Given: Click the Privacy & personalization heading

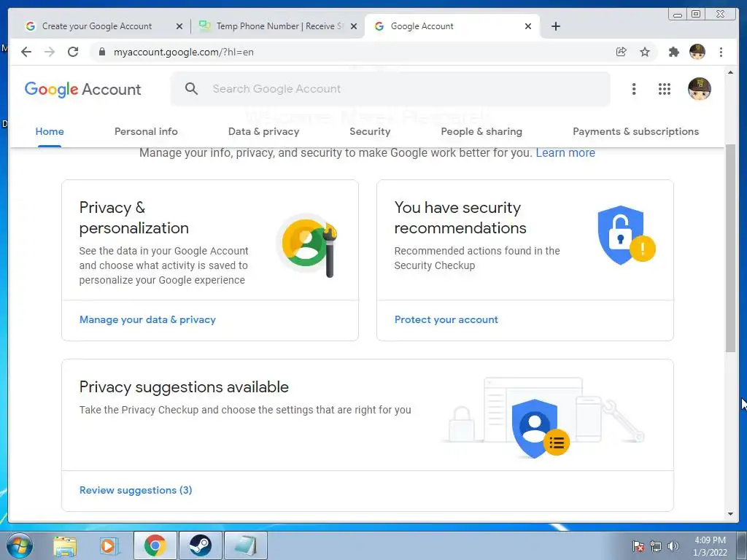Looking at the screenshot, I should click(x=134, y=217).
